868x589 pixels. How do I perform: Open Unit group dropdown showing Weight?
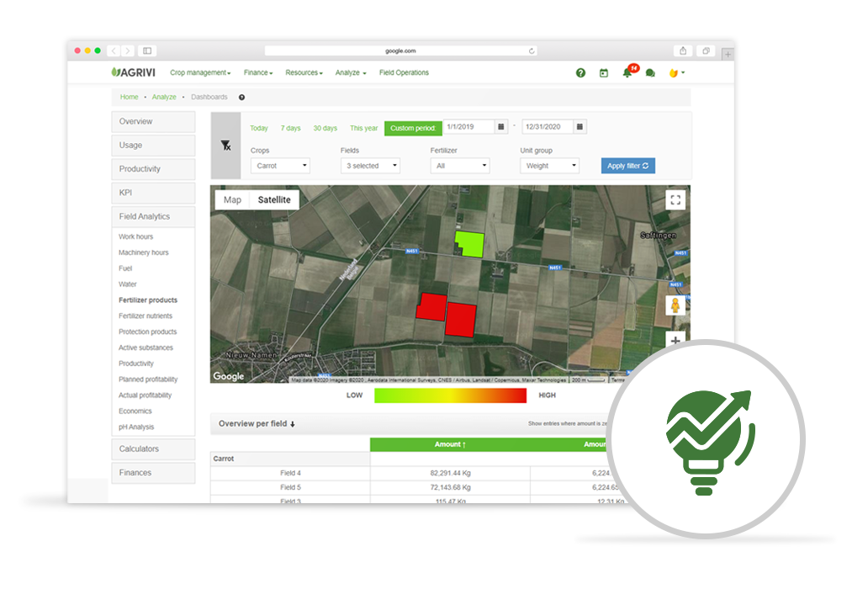click(550, 166)
